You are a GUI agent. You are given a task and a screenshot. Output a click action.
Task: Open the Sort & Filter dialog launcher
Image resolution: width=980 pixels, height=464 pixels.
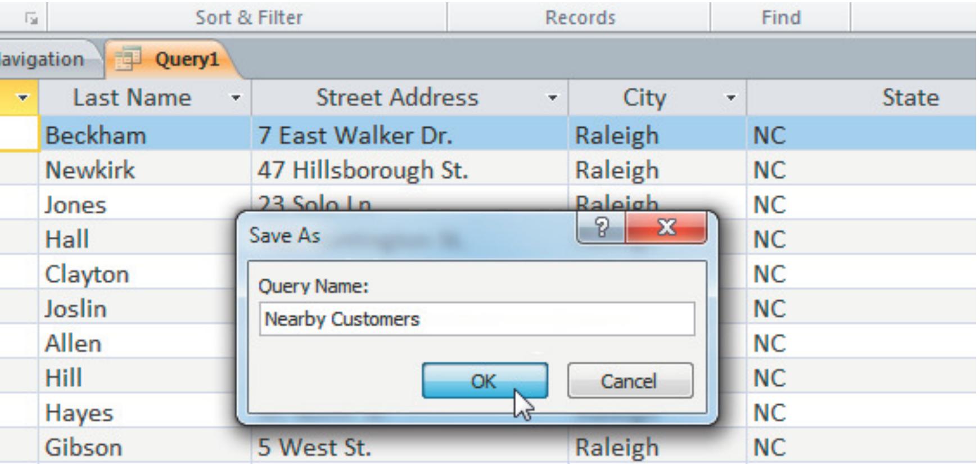coord(33,19)
